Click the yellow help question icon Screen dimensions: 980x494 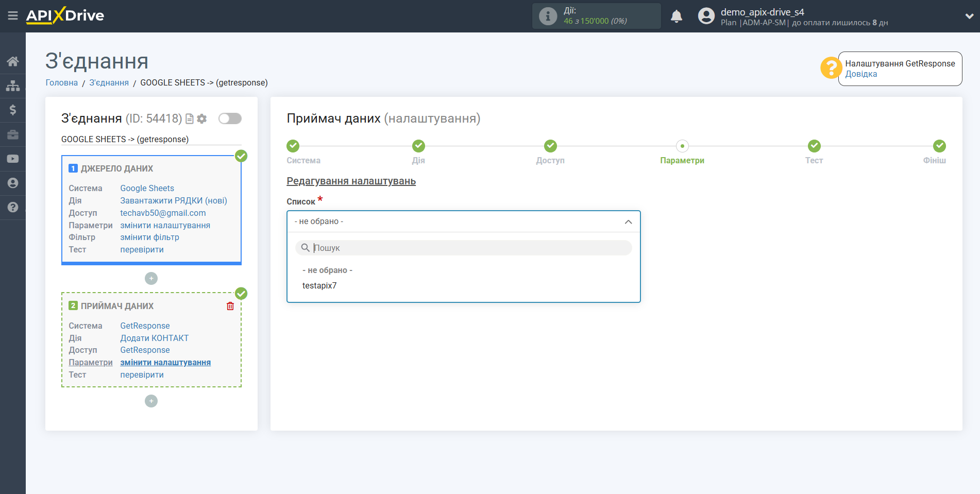(x=831, y=68)
